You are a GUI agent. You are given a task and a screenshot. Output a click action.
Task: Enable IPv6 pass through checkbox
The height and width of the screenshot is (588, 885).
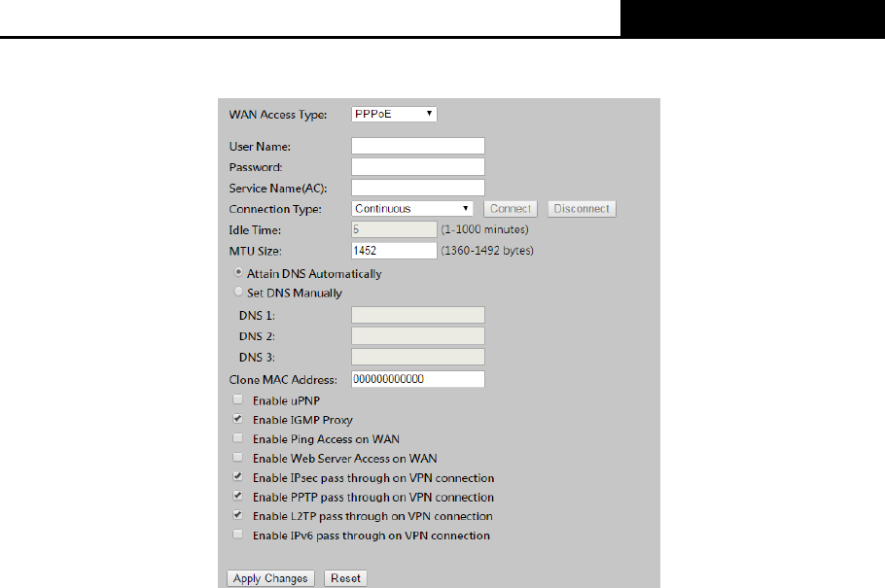click(x=237, y=535)
